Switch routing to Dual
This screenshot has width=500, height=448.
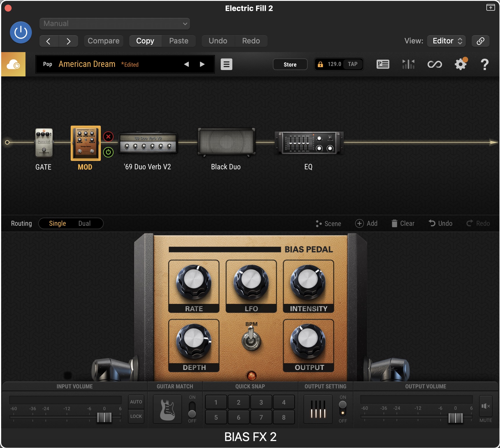point(85,223)
